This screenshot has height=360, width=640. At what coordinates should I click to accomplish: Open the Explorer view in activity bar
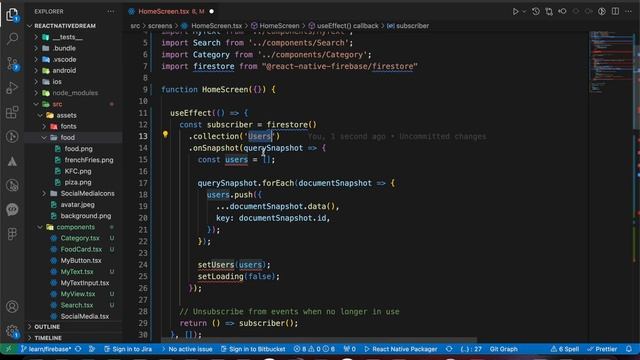coord(12,15)
